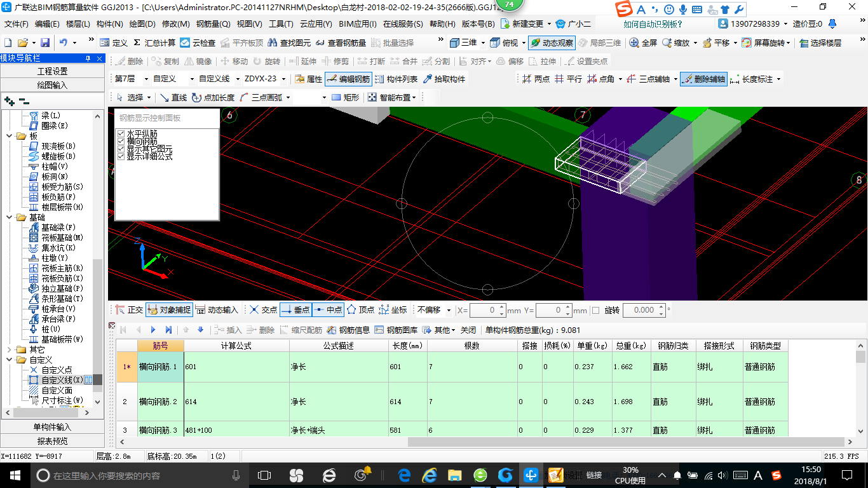Screen dimensions: 868x488
Task: Start 云检查 cloud check
Action: tap(198, 43)
